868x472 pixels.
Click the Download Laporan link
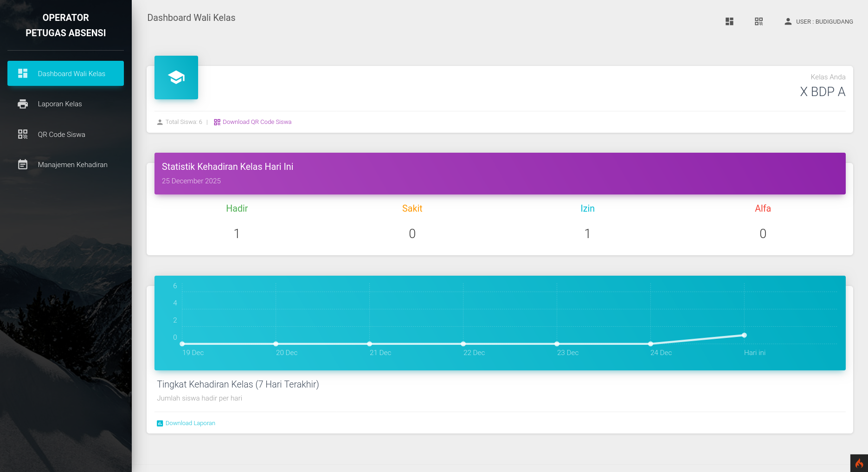pyautogui.click(x=190, y=423)
